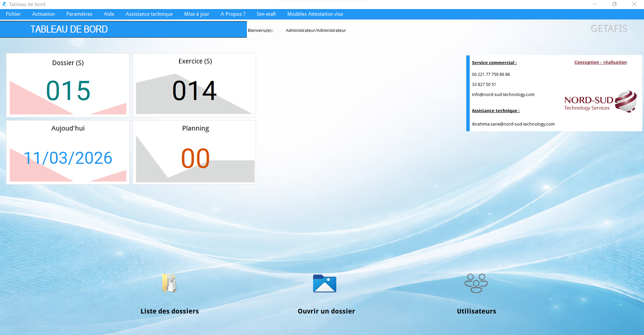Select the Aide menu
The width and height of the screenshot is (644, 335).
point(109,14)
